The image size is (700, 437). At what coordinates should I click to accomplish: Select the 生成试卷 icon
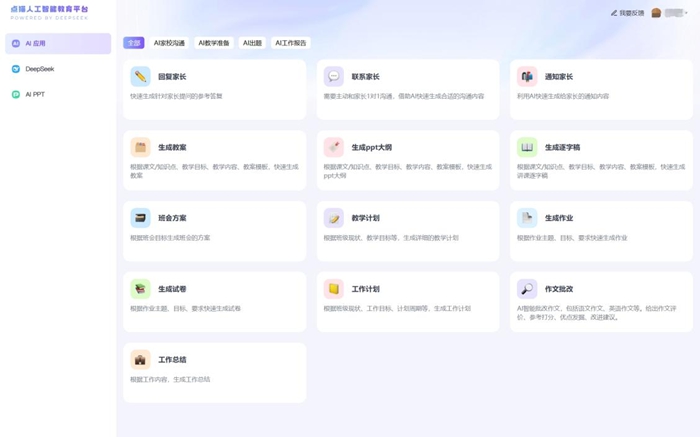coord(140,289)
